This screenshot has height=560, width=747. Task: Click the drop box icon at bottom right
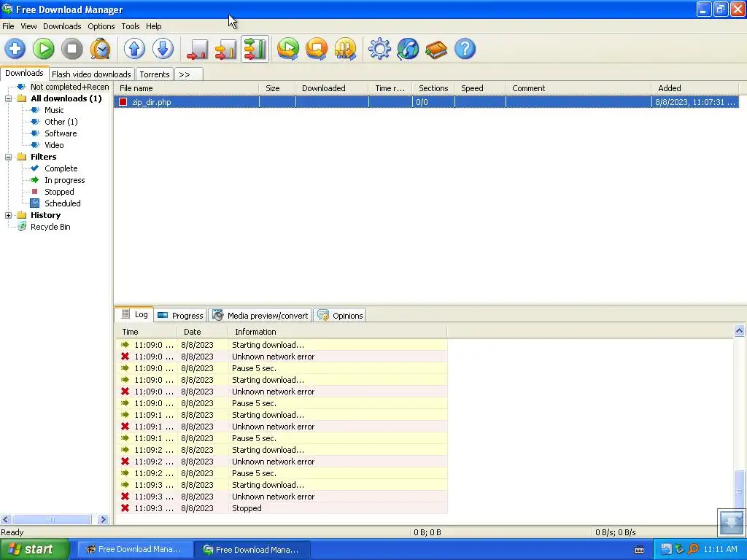click(x=731, y=522)
